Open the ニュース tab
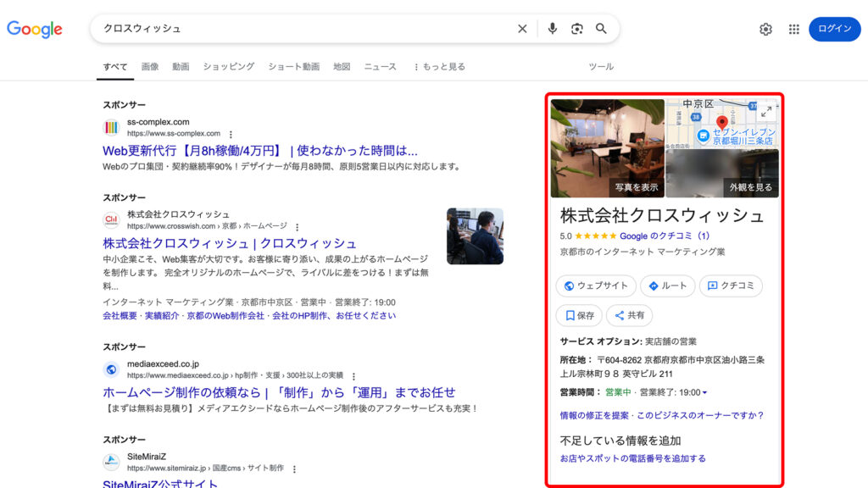Viewport: 868px width, 488px height. [x=381, y=67]
